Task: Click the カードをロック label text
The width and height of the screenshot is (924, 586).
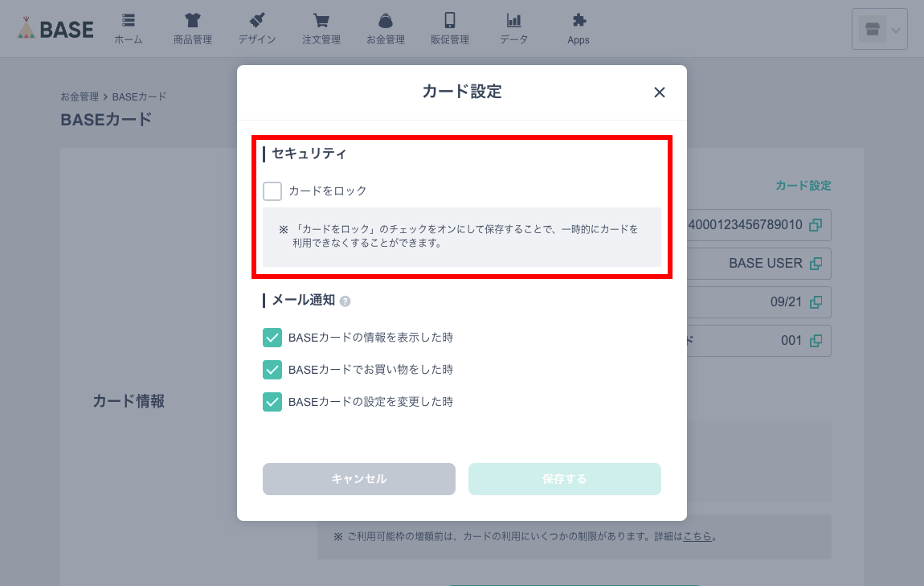Action: click(x=328, y=191)
